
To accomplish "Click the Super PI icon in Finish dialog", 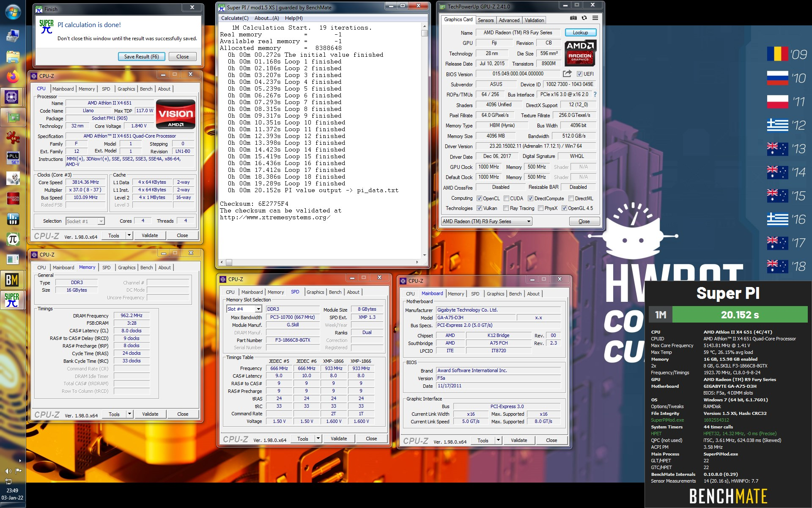I will coord(46,27).
